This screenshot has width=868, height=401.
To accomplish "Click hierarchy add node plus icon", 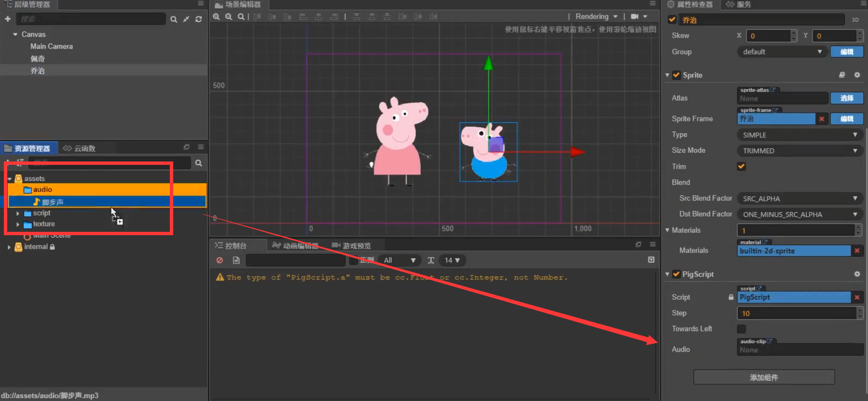I will [8, 19].
